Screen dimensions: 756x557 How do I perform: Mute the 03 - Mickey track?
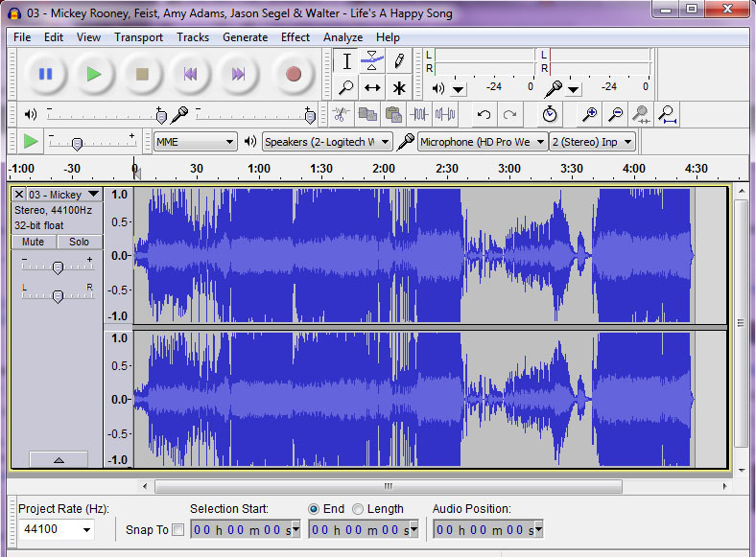pos(33,242)
